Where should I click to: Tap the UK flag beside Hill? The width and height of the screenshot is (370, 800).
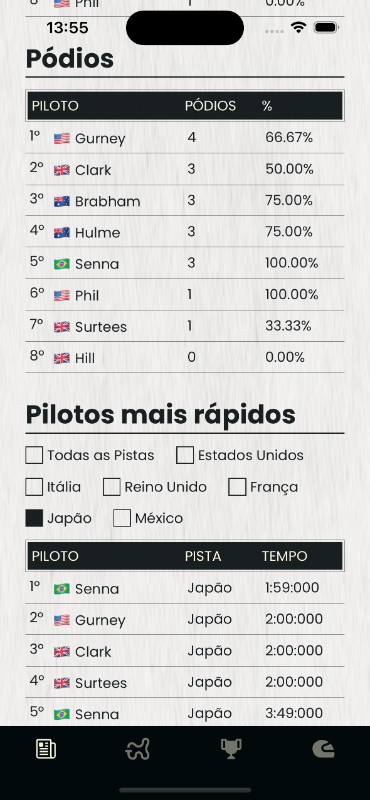point(62,358)
